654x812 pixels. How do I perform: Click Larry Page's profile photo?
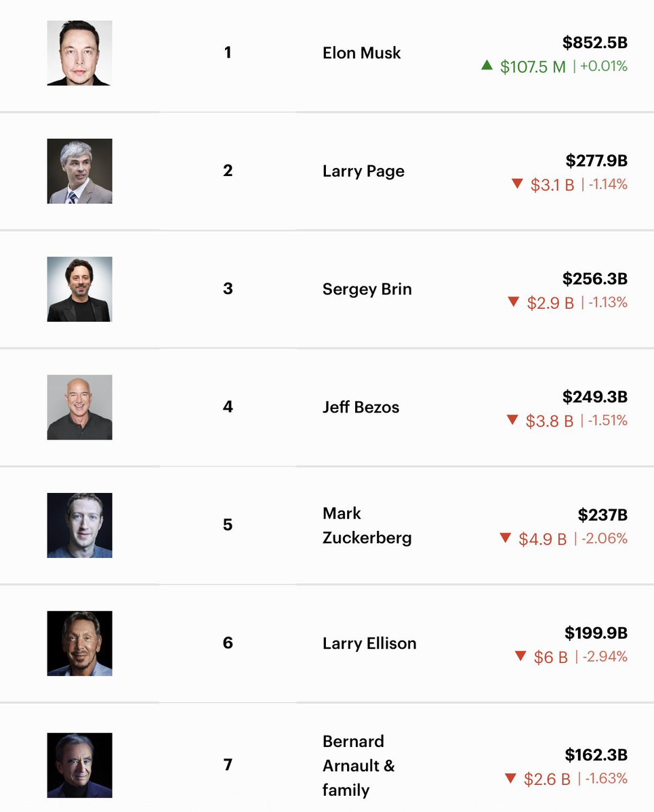pyautogui.click(x=79, y=171)
